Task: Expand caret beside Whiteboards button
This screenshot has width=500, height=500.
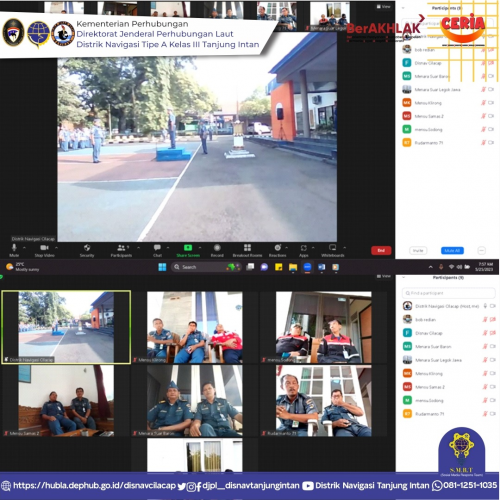Action: pos(344,248)
